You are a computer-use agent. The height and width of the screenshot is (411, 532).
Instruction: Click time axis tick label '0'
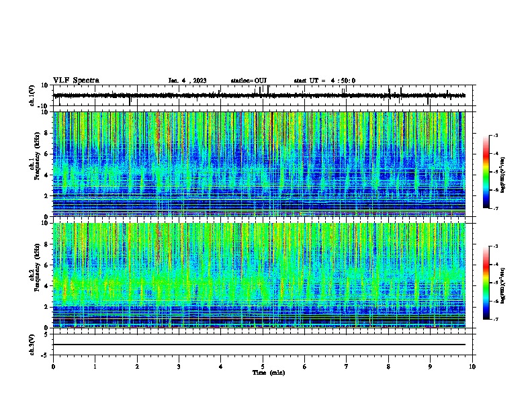coord(53,367)
